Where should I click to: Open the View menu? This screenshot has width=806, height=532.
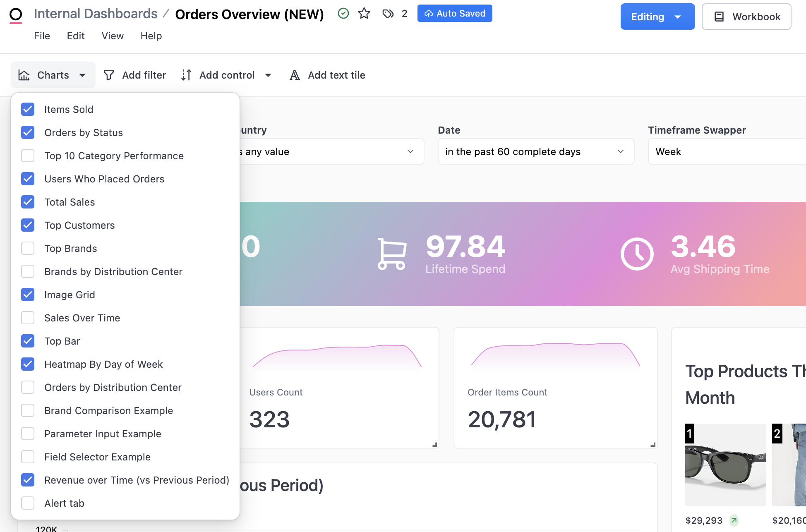tap(113, 36)
